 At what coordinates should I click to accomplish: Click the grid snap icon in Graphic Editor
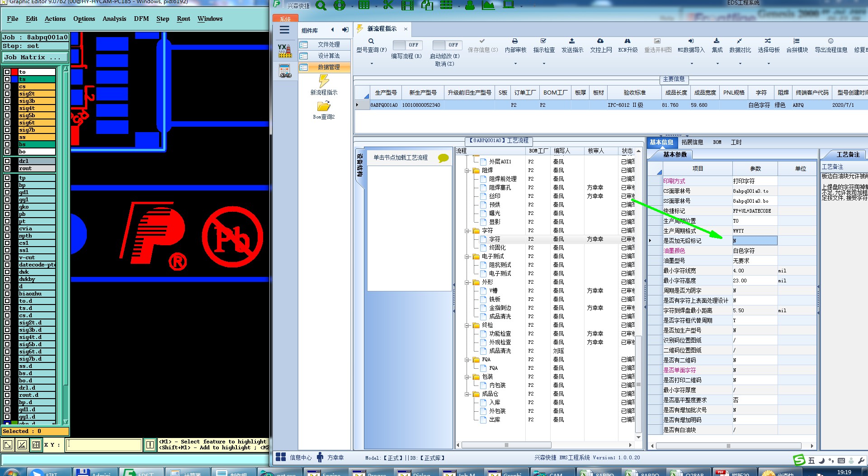pos(36,445)
